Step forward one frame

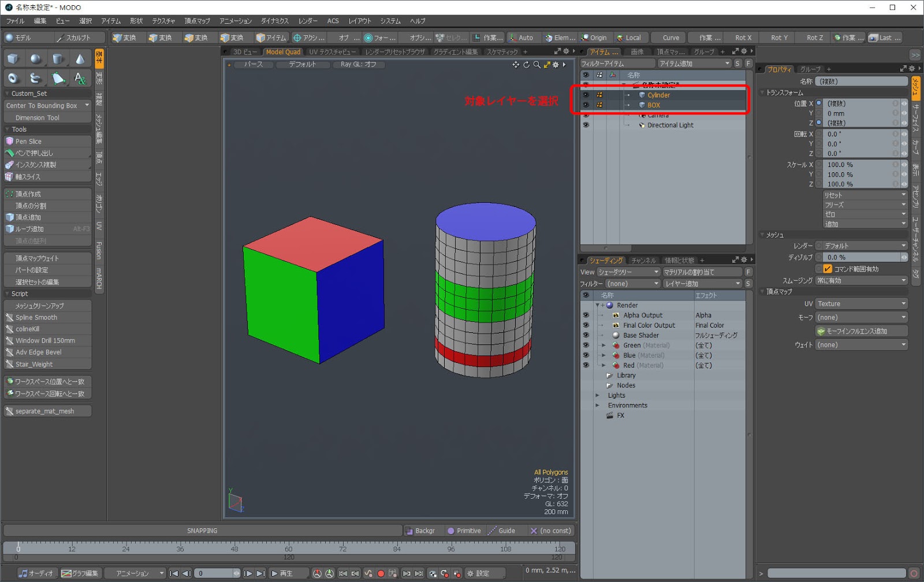tap(248, 573)
